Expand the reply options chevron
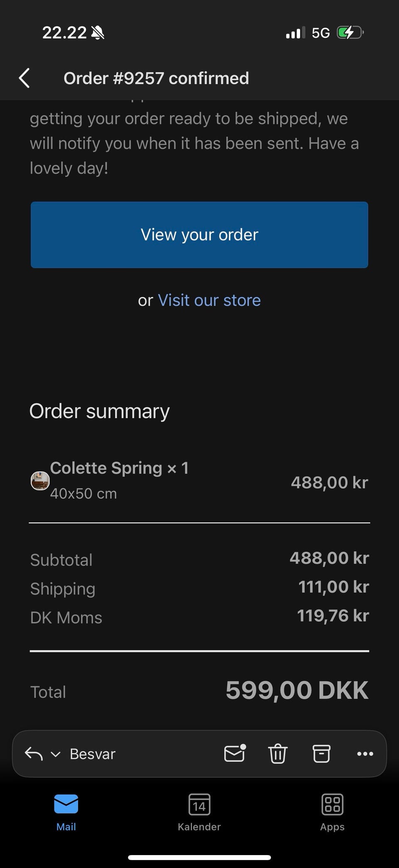Image resolution: width=399 pixels, height=868 pixels. tap(56, 754)
